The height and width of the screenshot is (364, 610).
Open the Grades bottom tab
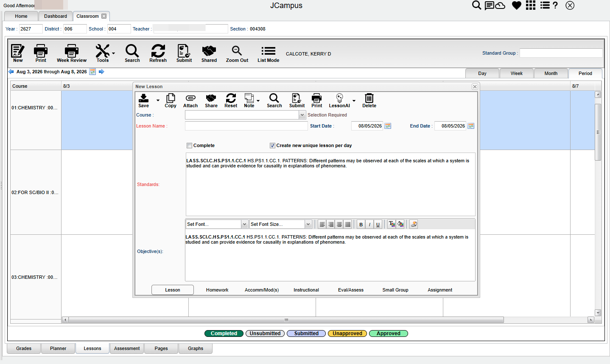tap(24, 348)
